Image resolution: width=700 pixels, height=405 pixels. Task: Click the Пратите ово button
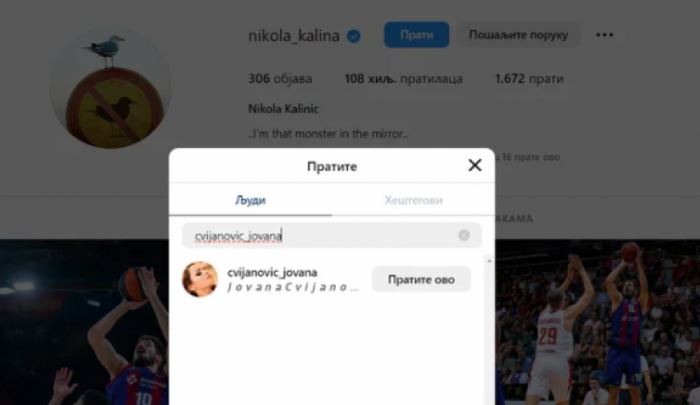(421, 280)
